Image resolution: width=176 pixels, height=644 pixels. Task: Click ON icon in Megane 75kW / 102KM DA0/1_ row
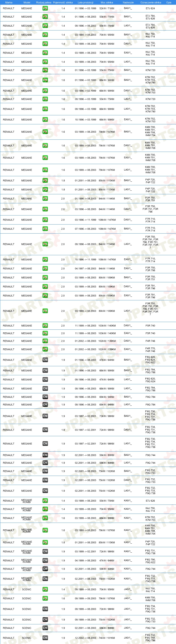tap(45, 480)
